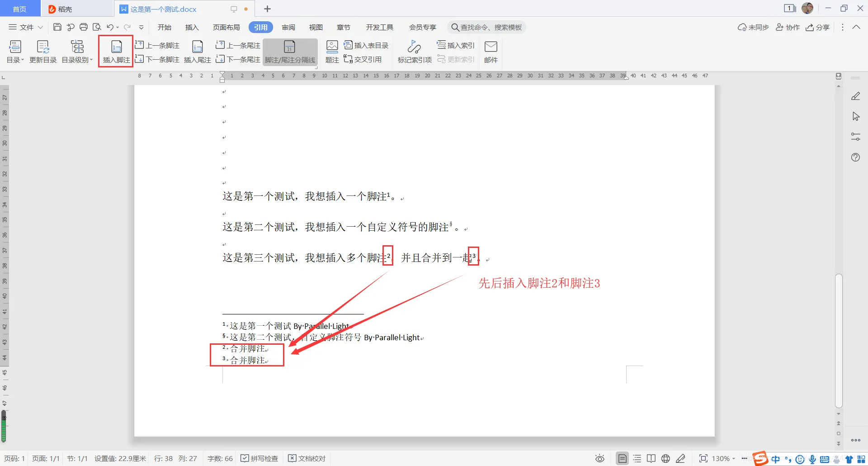
Task: Click Insert Table of Figures (插入表目录)
Action: (x=366, y=45)
